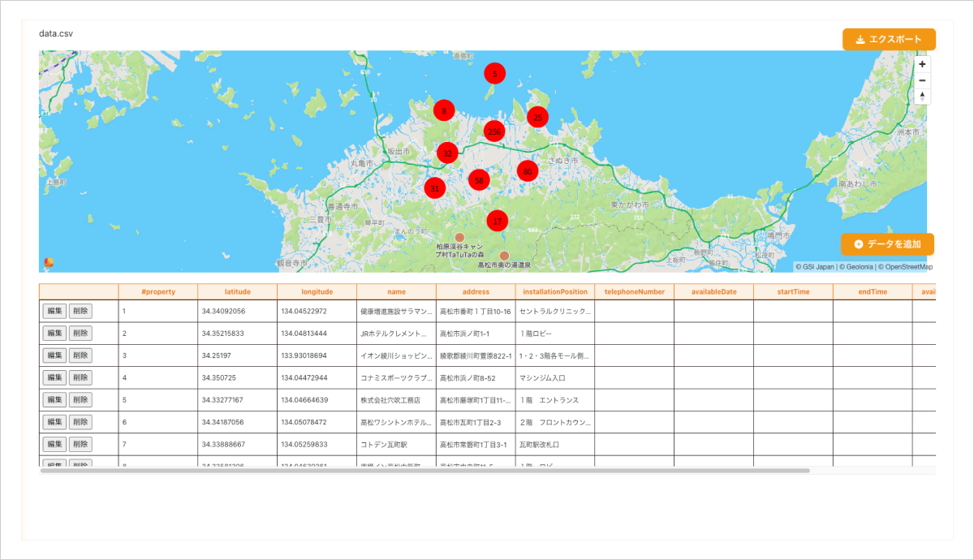The height and width of the screenshot is (560, 974).
Task: Select the cluster marker showing 17
Action: [497, 219]
